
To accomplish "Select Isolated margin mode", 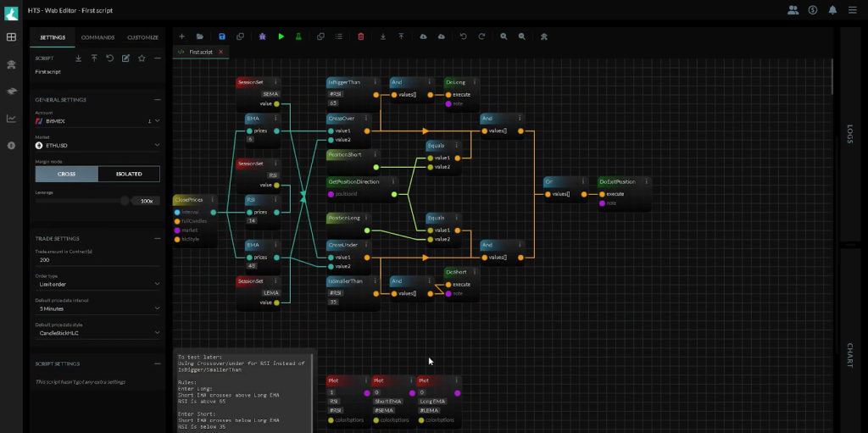I will click(129, 174).
